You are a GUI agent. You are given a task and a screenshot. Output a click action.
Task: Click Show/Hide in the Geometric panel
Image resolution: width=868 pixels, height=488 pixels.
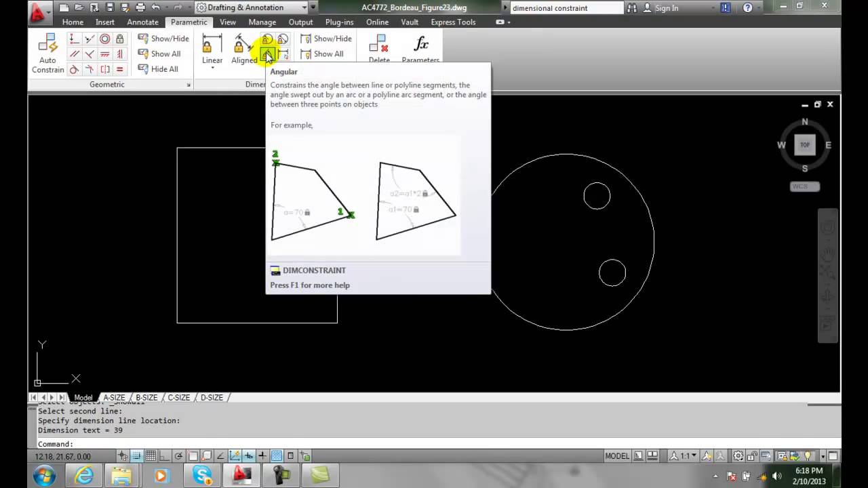pyautogui.click(x=163, y=39)
